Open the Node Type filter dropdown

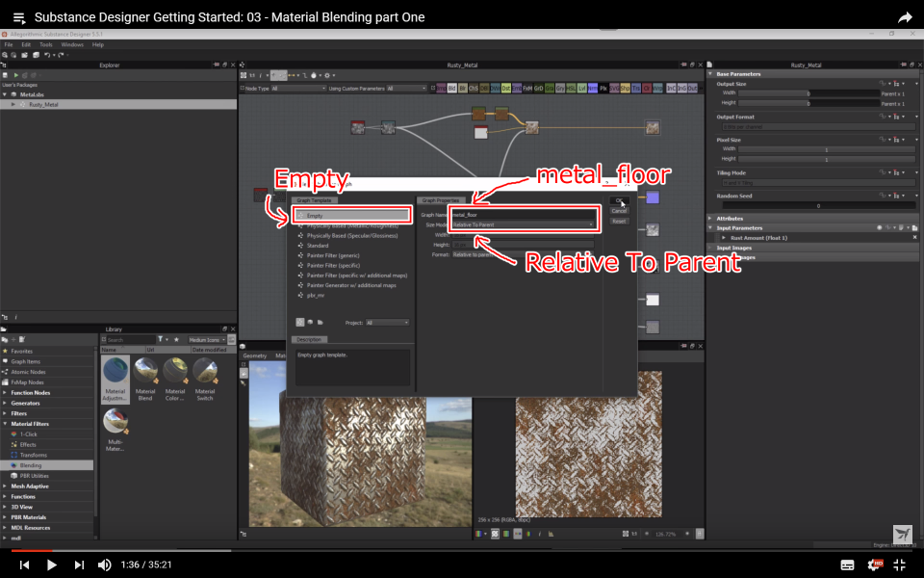point(298,89)
